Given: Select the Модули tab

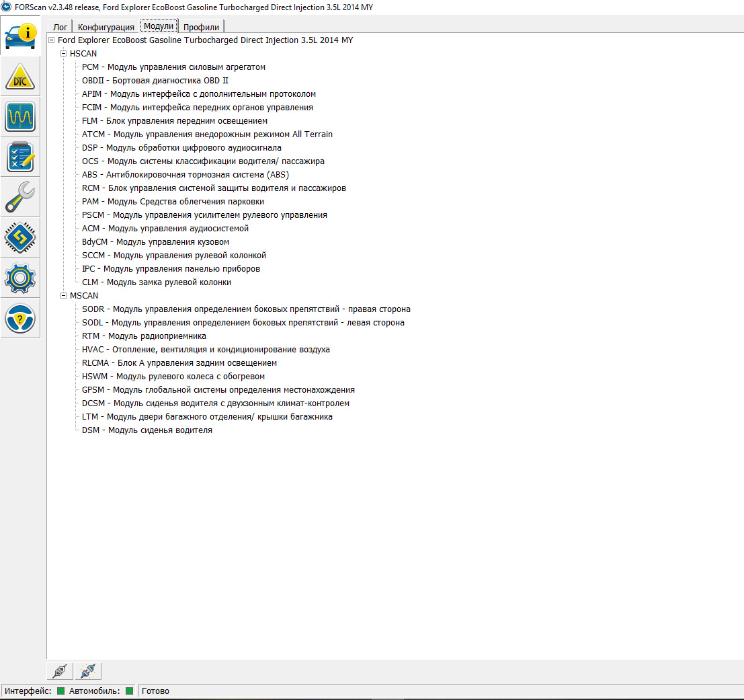Looking at the screenshot, I should pyautogui.click(x=159, y=26).
